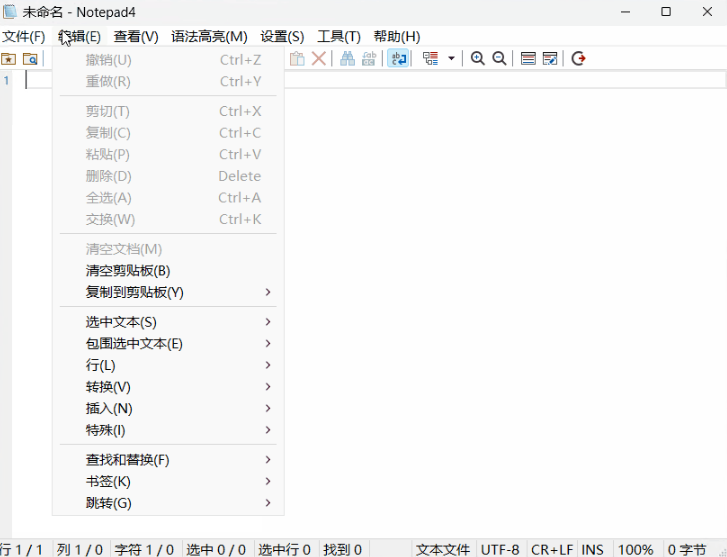The image size is (727, 557).
Task: Open the Replace toolbar icon
Action: coord(369,58)
